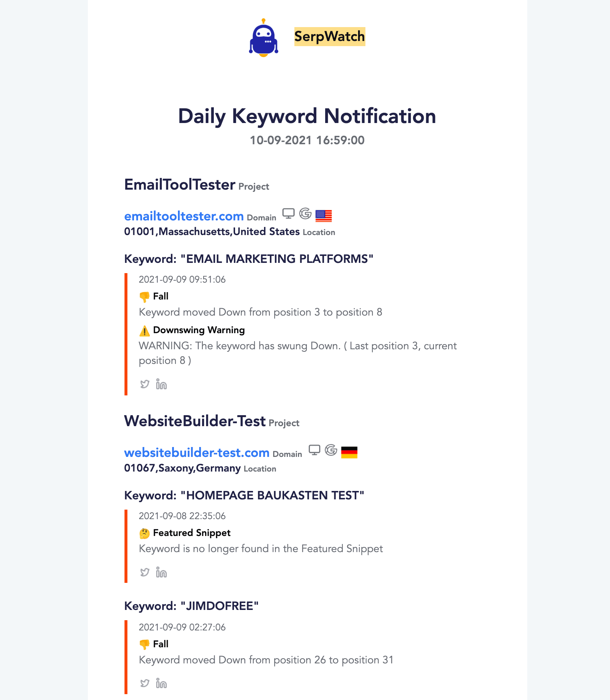Click the desktop monitor icon beside emailtooltester.com

point(289,213)
